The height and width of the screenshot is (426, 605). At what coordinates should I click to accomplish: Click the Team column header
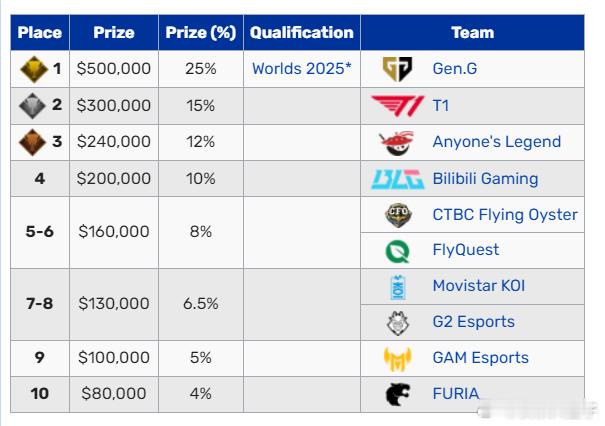pyautogui.click(x=473, y=32)
